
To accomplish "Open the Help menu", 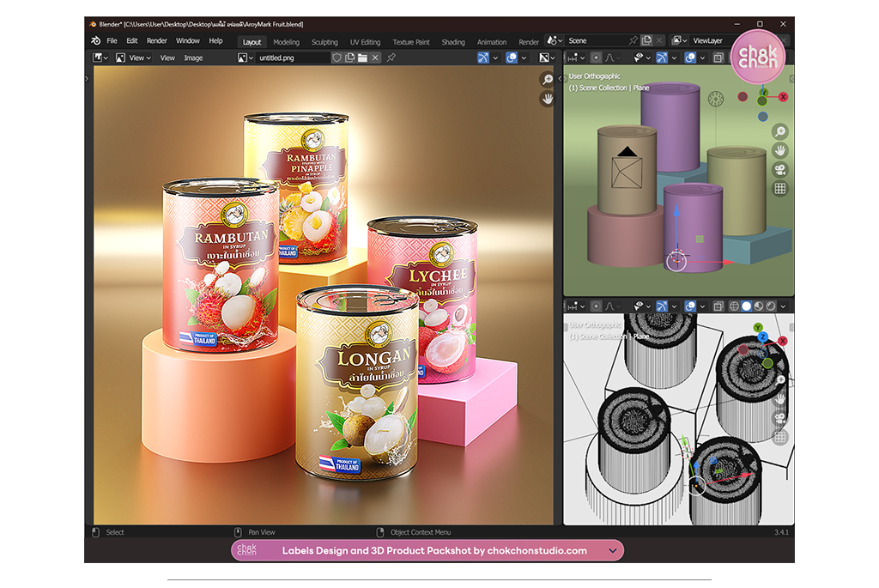I will 215,41.
